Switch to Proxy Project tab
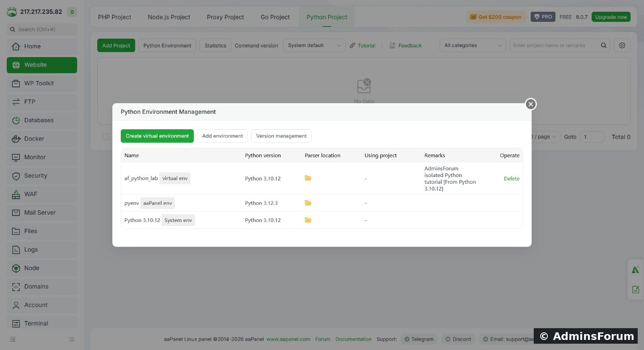 click(225, 17)
